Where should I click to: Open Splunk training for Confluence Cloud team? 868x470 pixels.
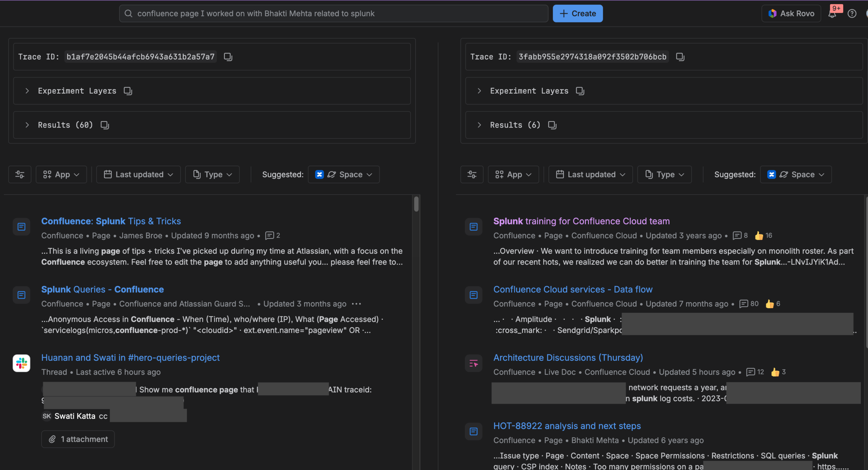581,221
